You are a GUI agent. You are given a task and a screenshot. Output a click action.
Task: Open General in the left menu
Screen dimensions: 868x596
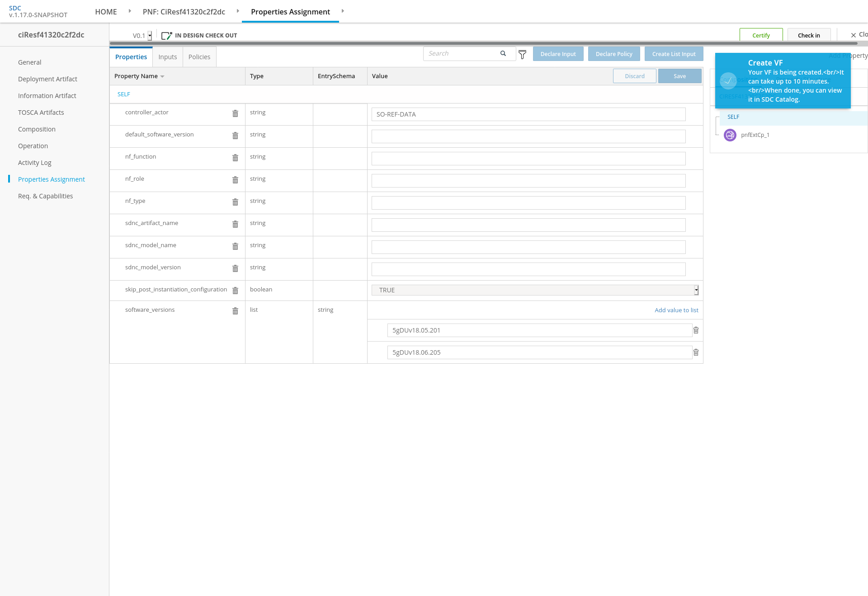tap(30, 62)
